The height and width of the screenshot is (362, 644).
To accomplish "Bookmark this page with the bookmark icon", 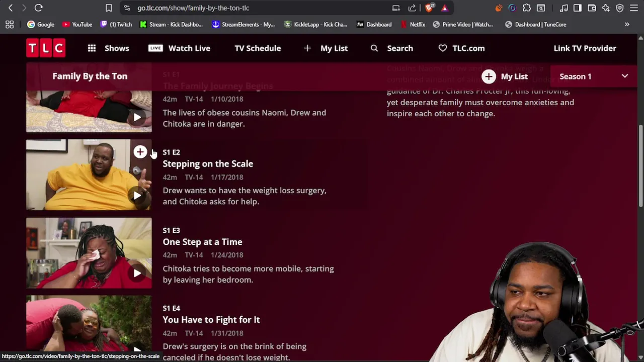I will coord(109,8).
